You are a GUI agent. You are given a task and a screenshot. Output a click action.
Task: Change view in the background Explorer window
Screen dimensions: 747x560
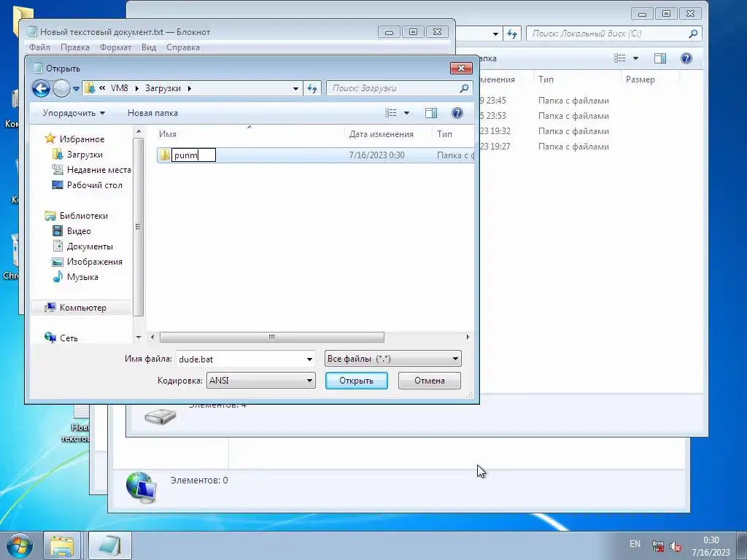(620, 58)
